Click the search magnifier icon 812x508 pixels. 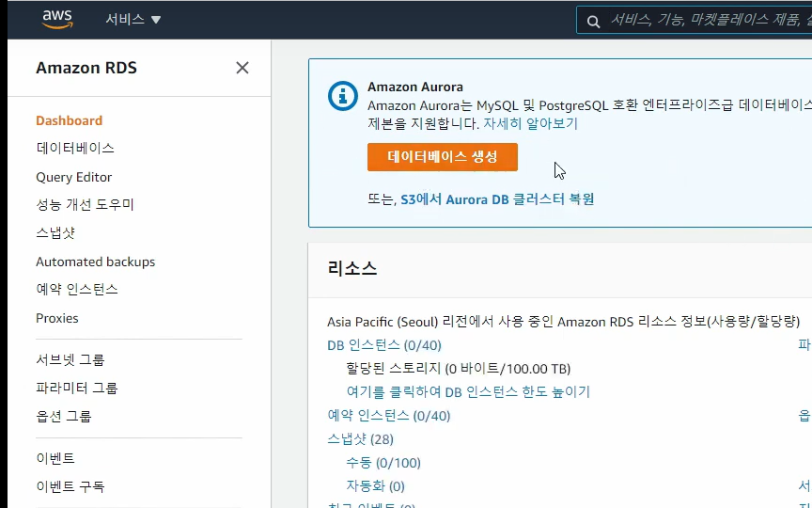[x=593, y=22]
